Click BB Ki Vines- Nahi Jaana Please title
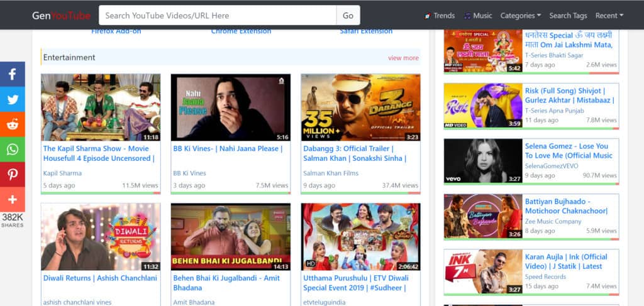Viewport: 644px width, 306px height. [x=228, y=148]
